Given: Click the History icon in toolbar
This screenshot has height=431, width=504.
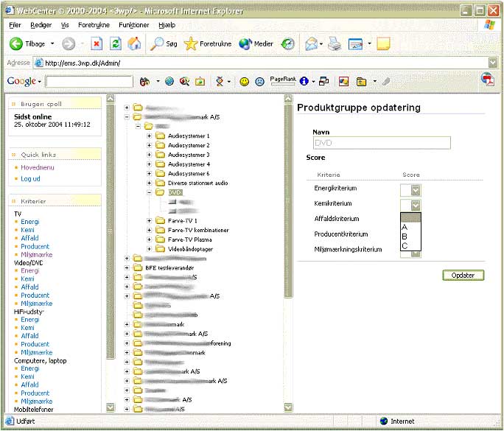Looking at the screenshot, I should coord(287,43).
